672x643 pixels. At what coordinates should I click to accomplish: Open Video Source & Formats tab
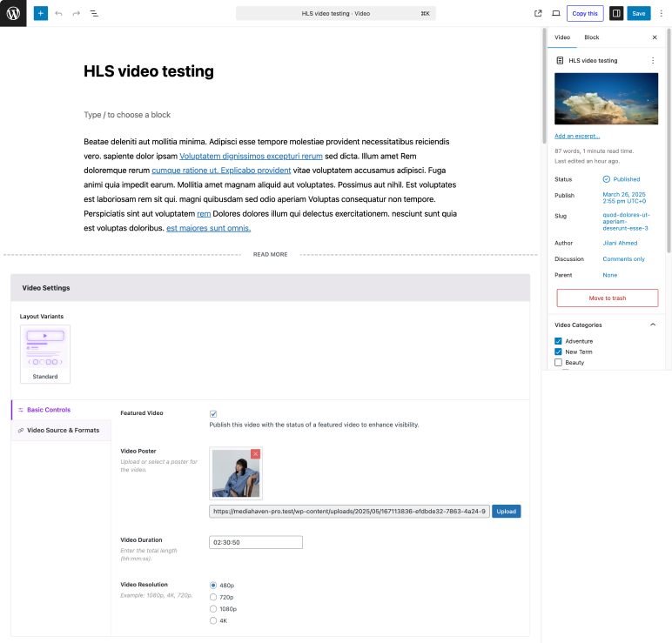pos(63,430)
